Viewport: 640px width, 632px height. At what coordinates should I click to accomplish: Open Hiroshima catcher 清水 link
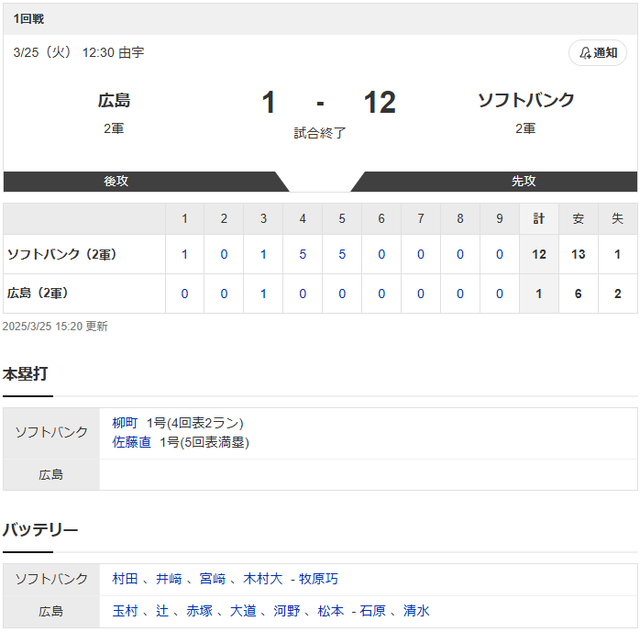click(x=416, y=611)
